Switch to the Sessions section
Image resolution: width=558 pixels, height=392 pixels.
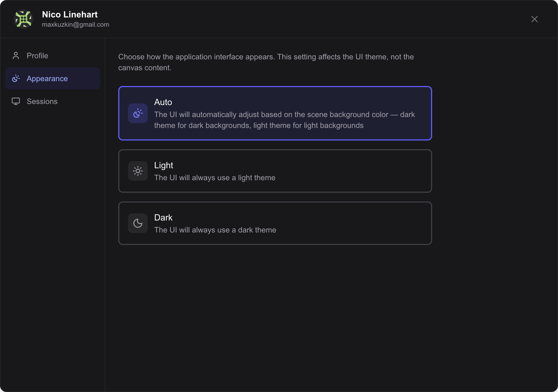(42, 101)
